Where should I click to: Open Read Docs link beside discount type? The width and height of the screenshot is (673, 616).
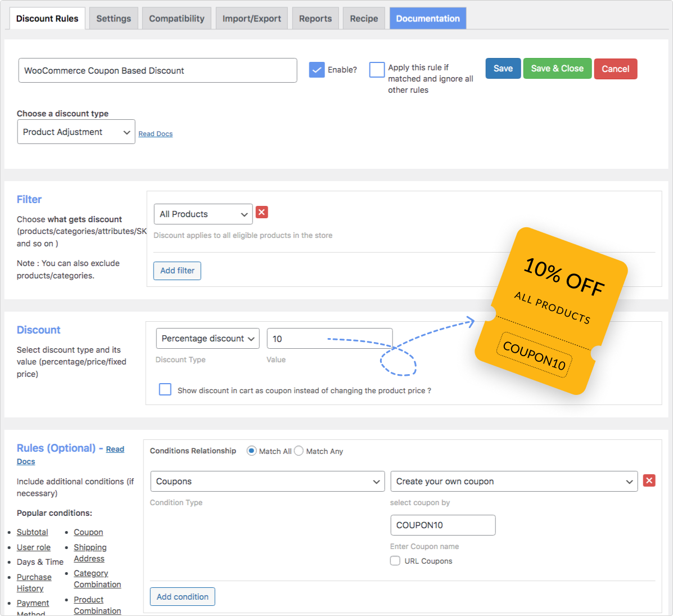pyautogui.click(x=155, y=134)
